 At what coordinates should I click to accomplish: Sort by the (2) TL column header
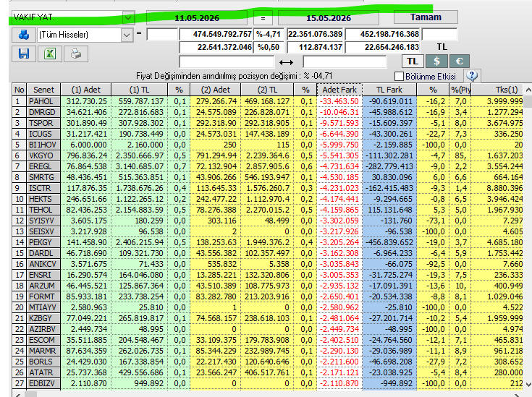pyautogui.click(x=267, y=90)
